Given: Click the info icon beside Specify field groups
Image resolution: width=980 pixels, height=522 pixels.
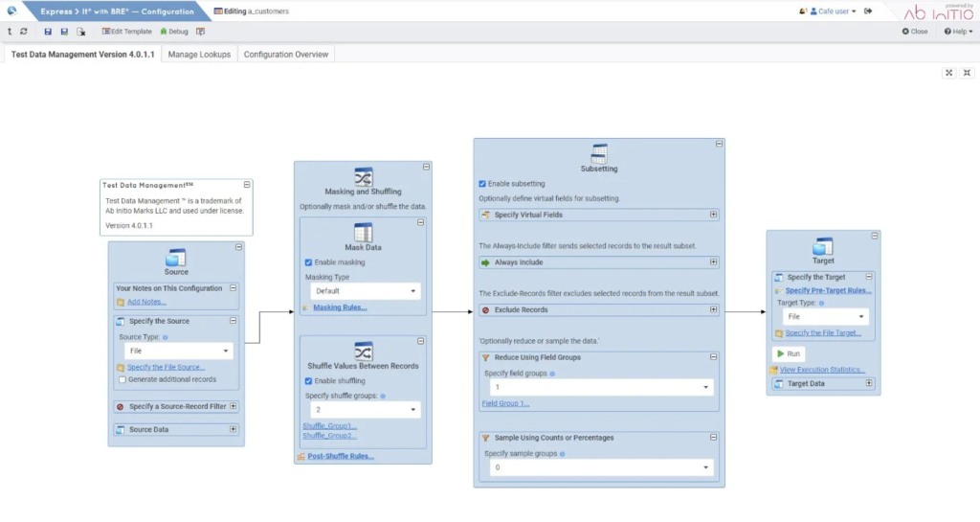Looking at the screenshot, I should [x=552, y=374].
